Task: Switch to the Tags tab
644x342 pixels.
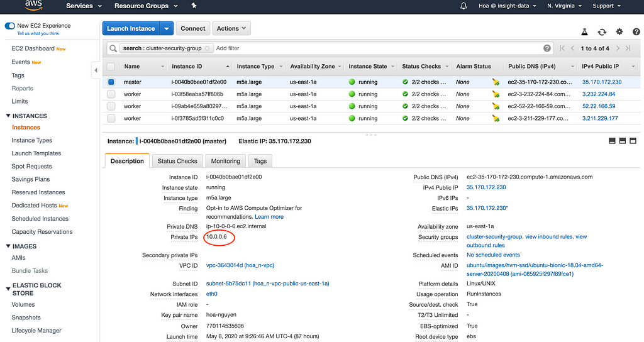Action: [x=260, y=161]
